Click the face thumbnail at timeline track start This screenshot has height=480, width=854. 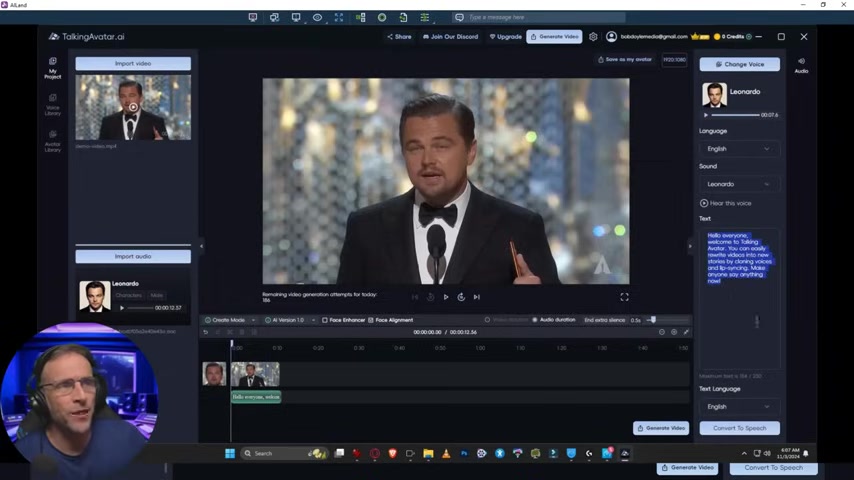coord(214,374)
